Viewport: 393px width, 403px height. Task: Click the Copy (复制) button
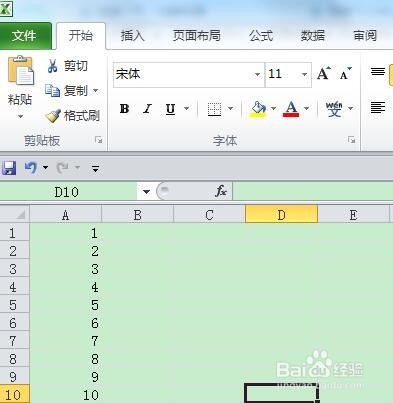pos(67,91)
